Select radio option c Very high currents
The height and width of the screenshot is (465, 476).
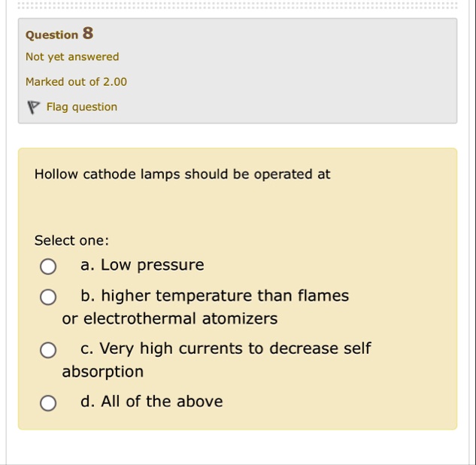pos(48,350)
